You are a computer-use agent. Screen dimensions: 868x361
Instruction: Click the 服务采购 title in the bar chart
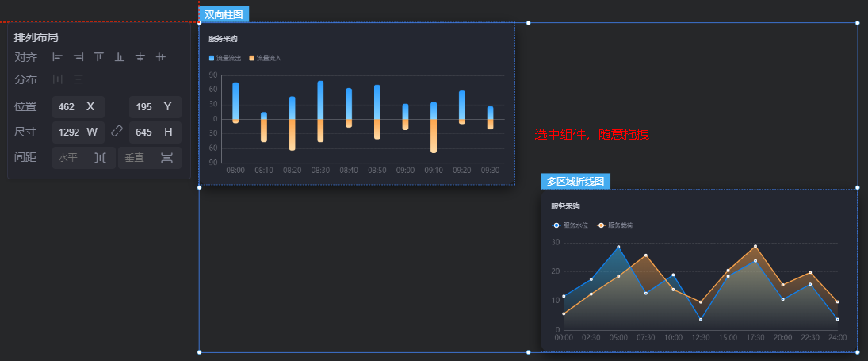(223, 39)
